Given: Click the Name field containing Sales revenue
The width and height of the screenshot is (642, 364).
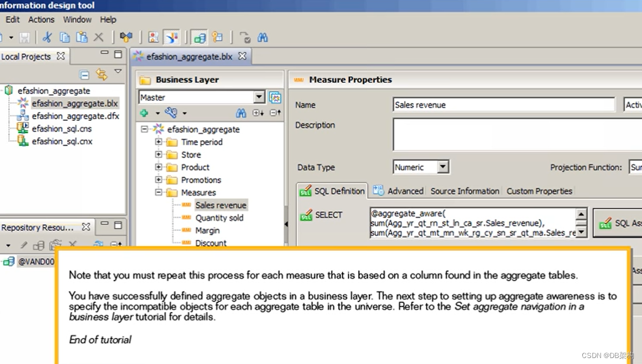Looking at the screenshot, I should 504,105.
